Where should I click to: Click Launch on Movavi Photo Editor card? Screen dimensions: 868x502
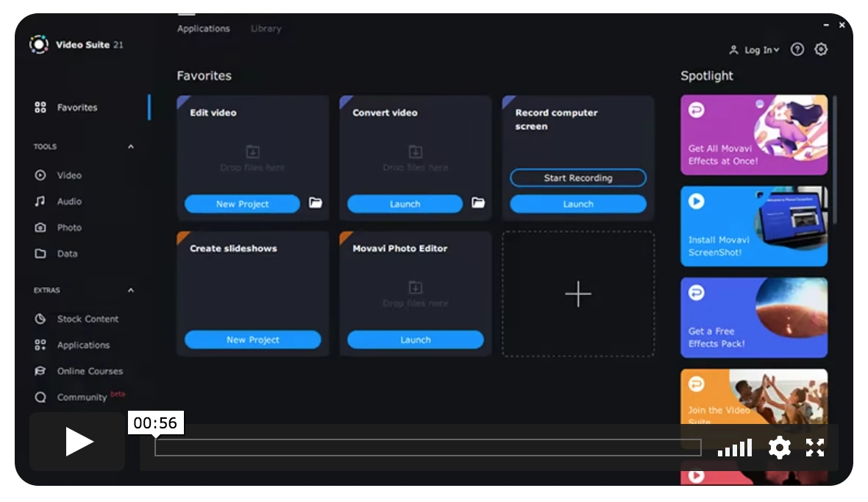click(415, 339)
